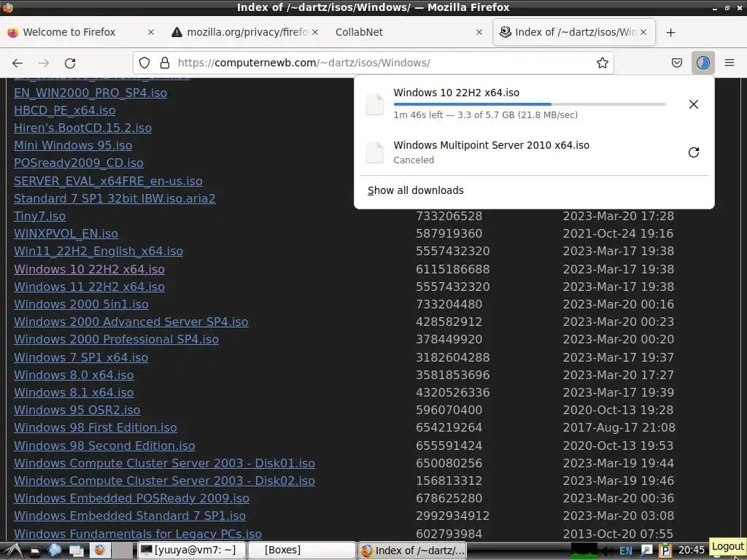
Task: Open Tiny7.iso link
Action: click(39, 216)
